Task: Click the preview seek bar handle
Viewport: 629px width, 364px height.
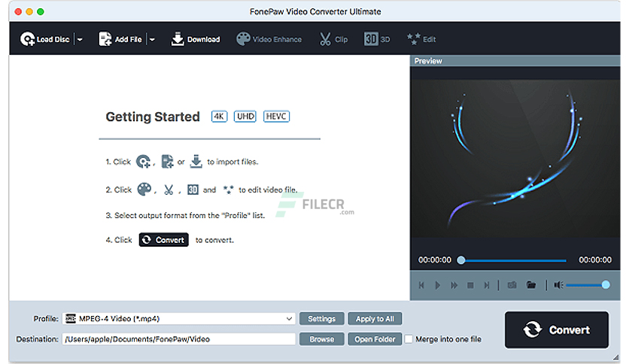Action: coord(461,260)
